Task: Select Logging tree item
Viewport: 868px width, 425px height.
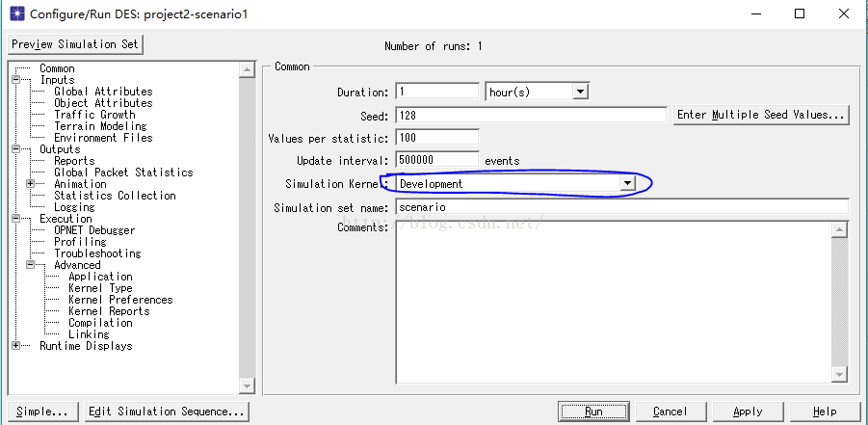Action: pos(74,207)
